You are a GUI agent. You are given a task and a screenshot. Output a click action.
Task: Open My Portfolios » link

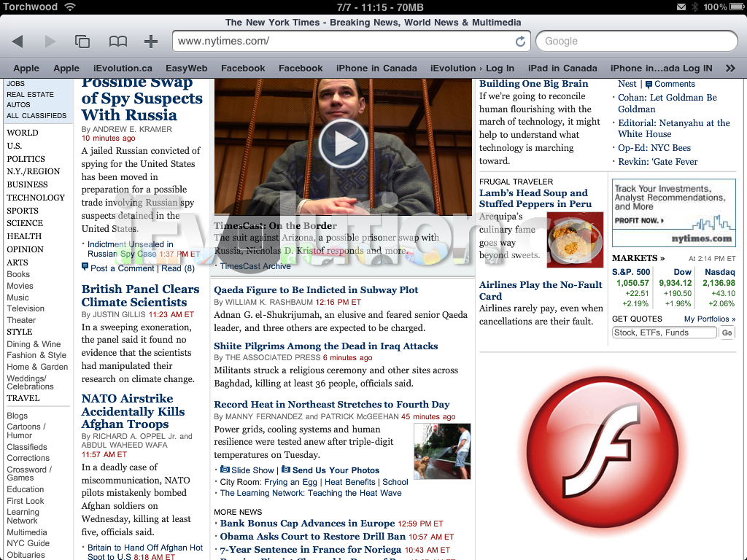coord(710,319)
